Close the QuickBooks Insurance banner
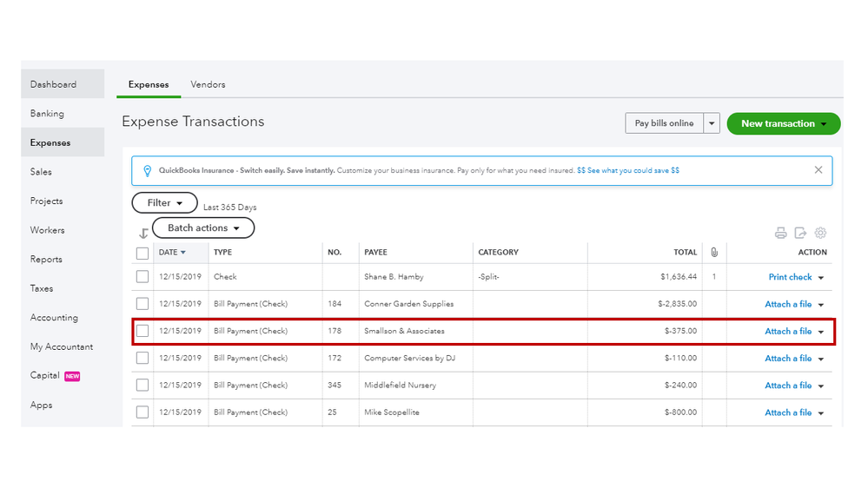The width and height of the screenshot is (868, 488). pos(818,170)
